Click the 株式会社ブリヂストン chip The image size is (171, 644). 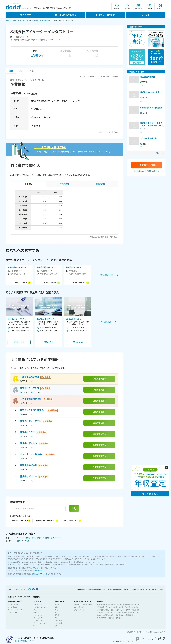[x=21, y=521]
